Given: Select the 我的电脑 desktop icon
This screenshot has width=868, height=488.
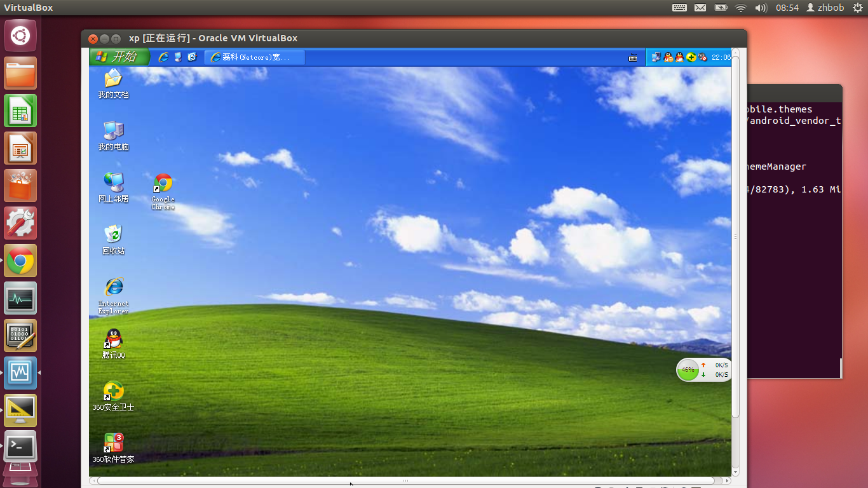Looking at the screenshot, I should click(113, 136).
